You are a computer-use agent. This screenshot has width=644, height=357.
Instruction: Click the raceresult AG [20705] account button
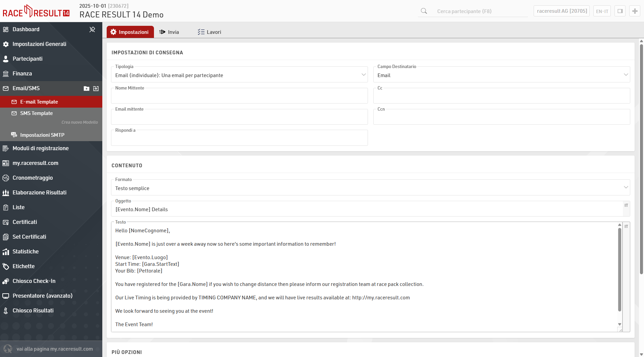point(561,11)
